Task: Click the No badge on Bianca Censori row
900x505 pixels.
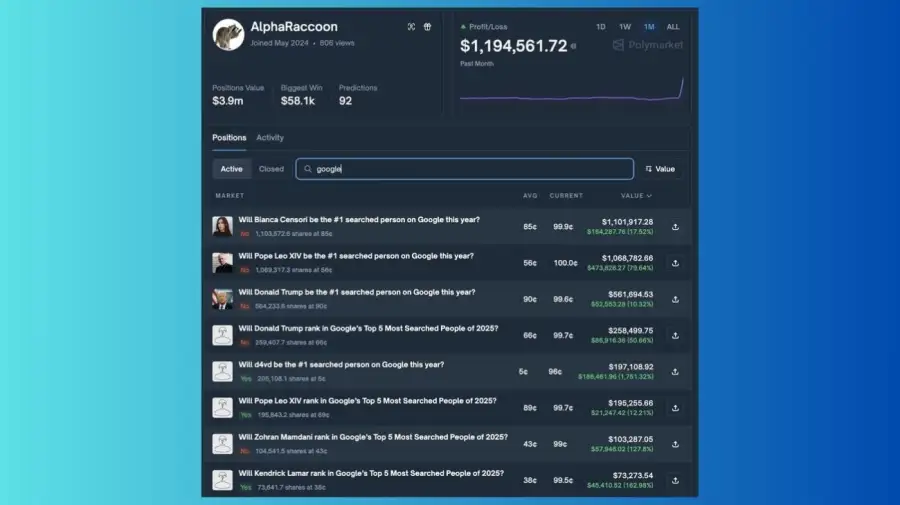Action: point(245,234)
